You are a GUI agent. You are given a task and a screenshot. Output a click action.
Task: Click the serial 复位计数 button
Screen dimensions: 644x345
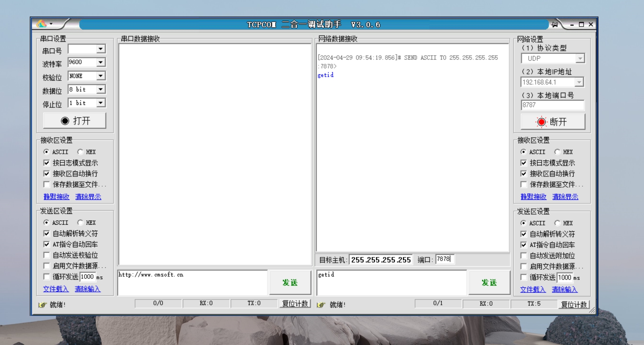(x=295, y=304)
